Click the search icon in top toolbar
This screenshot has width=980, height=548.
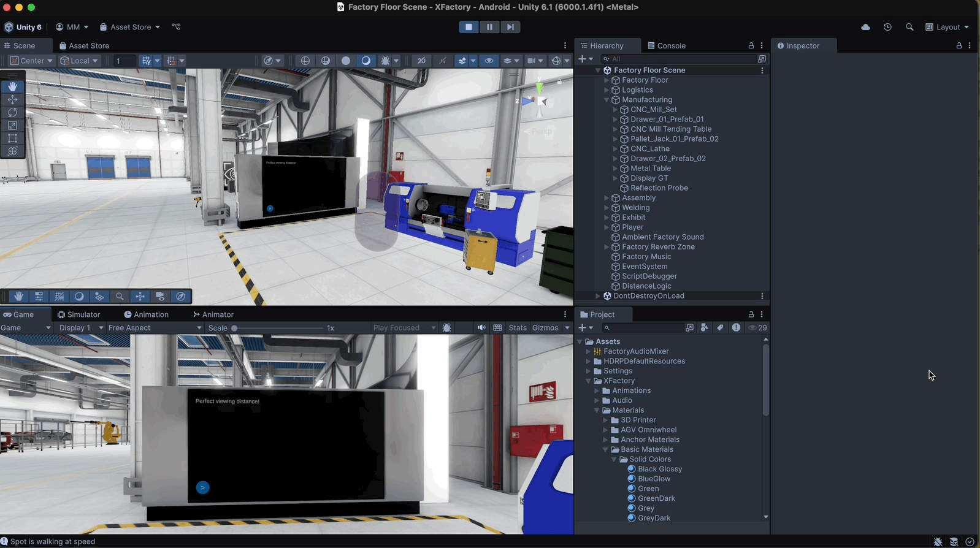click(909, 27)
